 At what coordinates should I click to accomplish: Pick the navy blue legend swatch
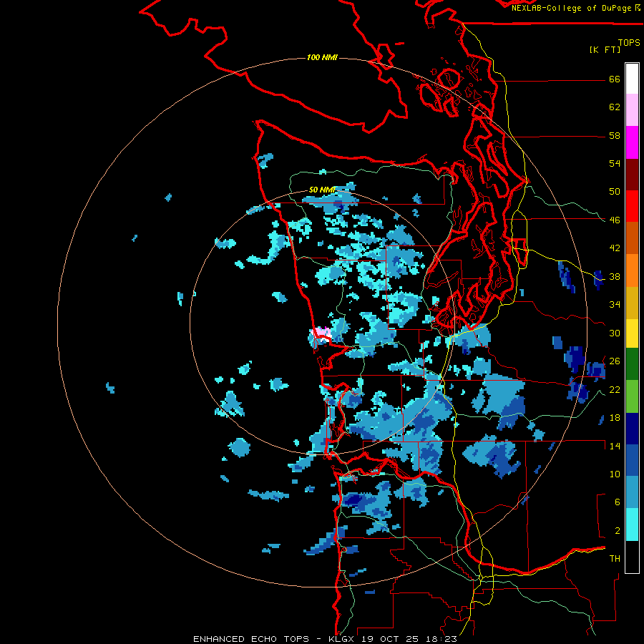click(632, 429)
